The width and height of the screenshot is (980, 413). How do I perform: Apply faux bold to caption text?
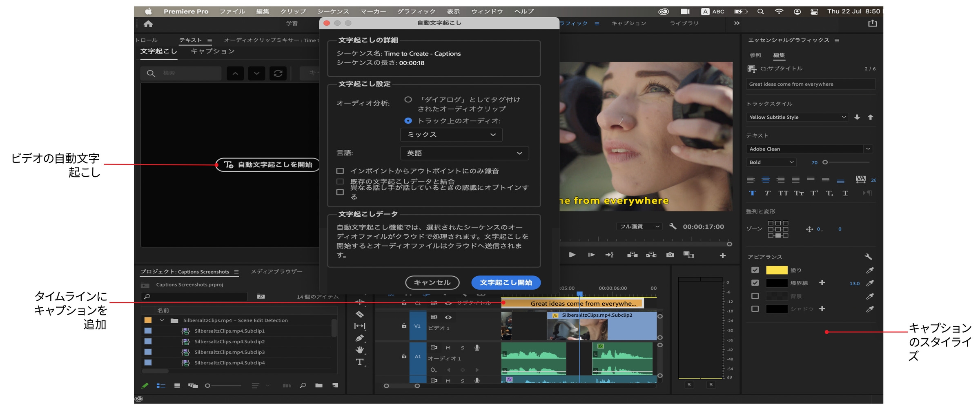tap(752, 193)
